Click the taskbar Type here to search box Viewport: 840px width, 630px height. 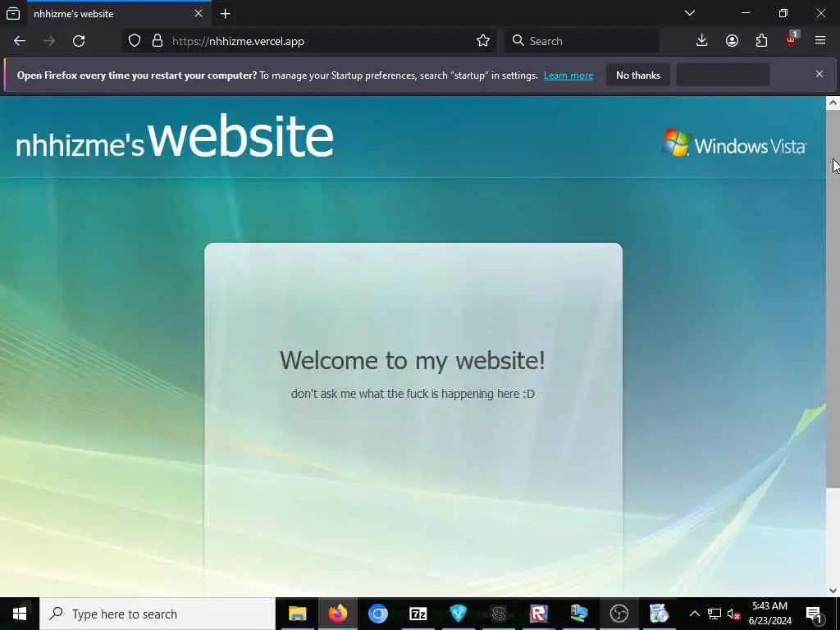click(157, 614)
